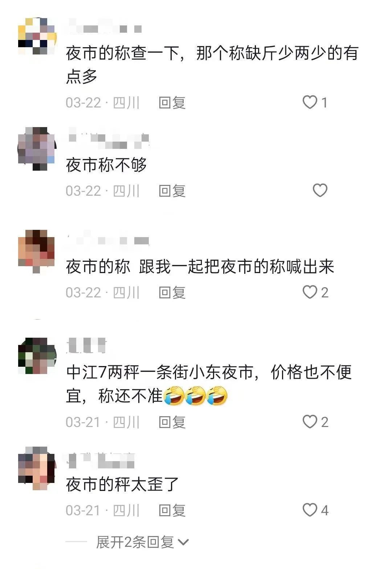Open avatar of first commenter

tap(37, 36)
